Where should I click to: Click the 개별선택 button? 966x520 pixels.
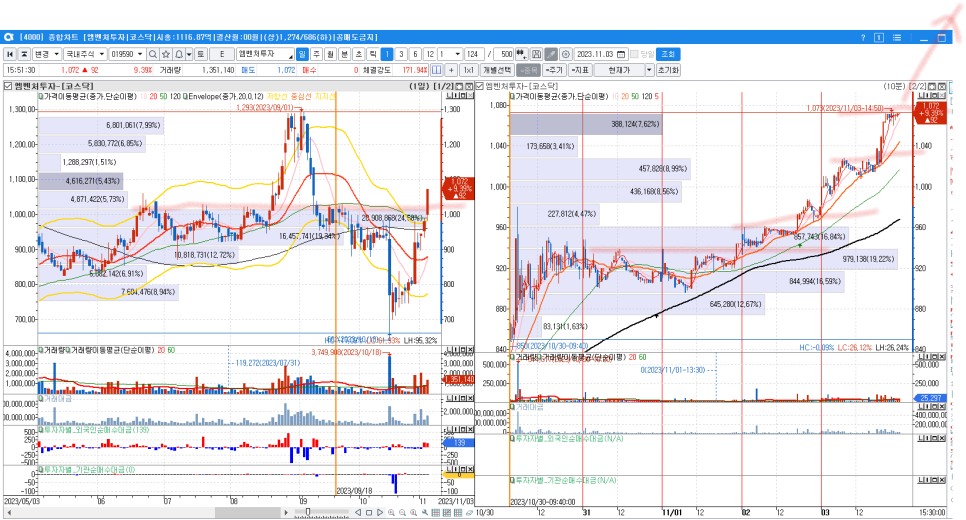point(497,70)
